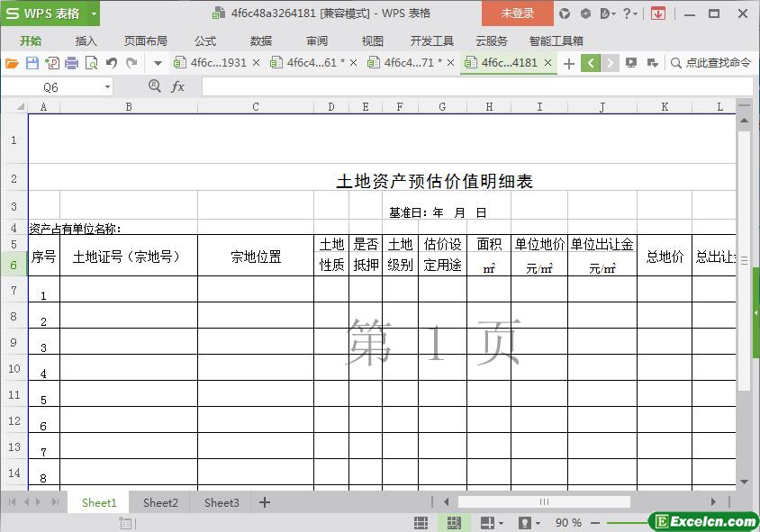Switch to normal view in status bar
The width and height of the screenshot is (760, 532).
point(421,523)
